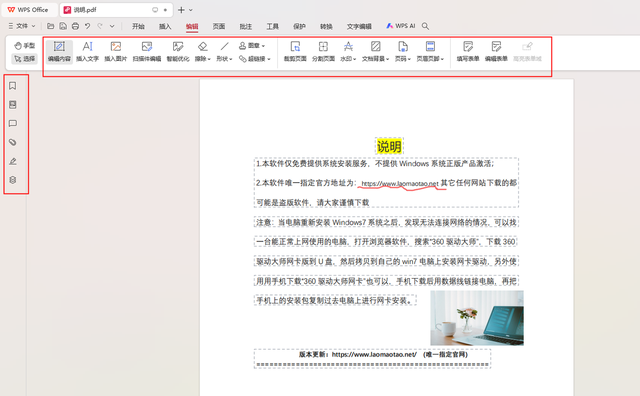The width and height of the screenshot is (640, 396).
Task: Select the 编辑内容 (Edit Content) tool
Action: click(59, 51)
